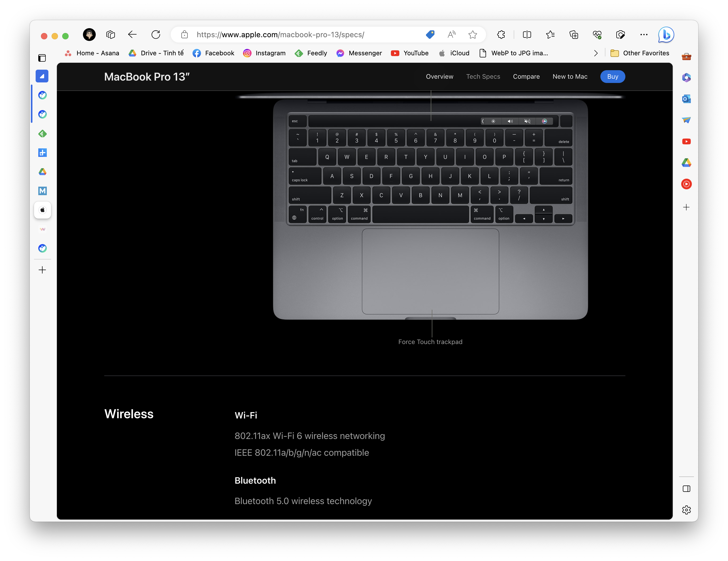
Task: Start Read Aloud from address bar
Action: [x=451, y=35]
